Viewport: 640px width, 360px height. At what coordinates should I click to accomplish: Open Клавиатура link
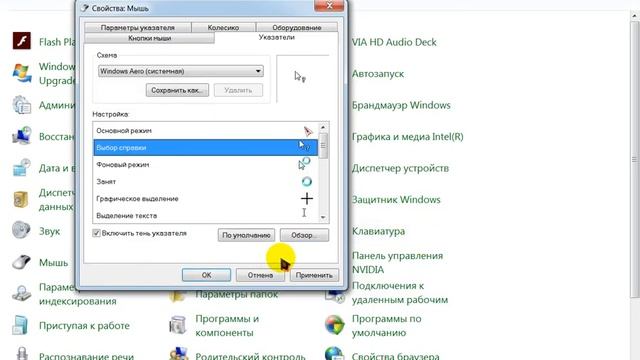point(378,231)
